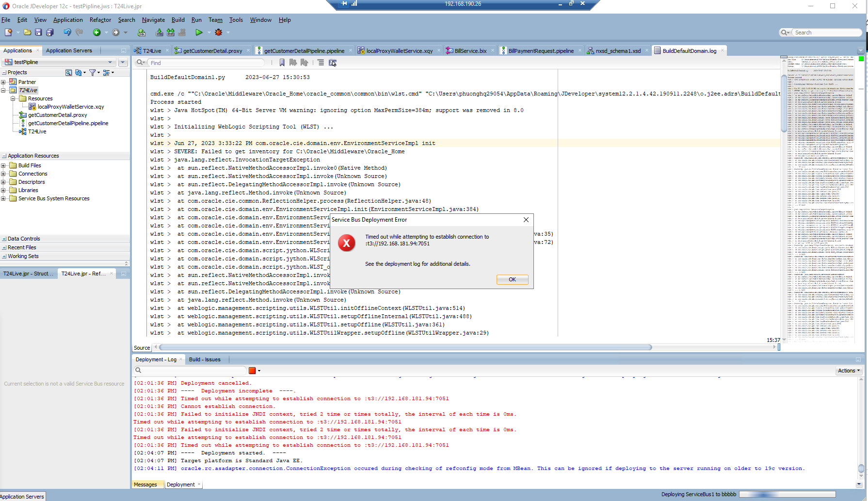
Task: Toggle bookmark icon in editor toolbar
Action: 282,63
